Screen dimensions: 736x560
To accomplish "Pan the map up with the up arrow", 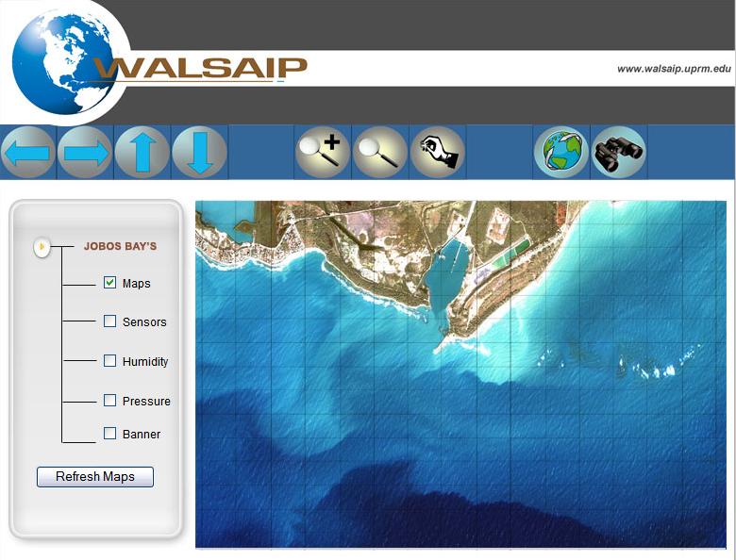I will pos(142,152).
